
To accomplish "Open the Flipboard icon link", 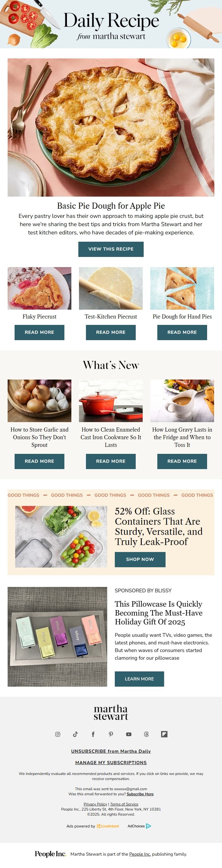I will tap(164, 734).
